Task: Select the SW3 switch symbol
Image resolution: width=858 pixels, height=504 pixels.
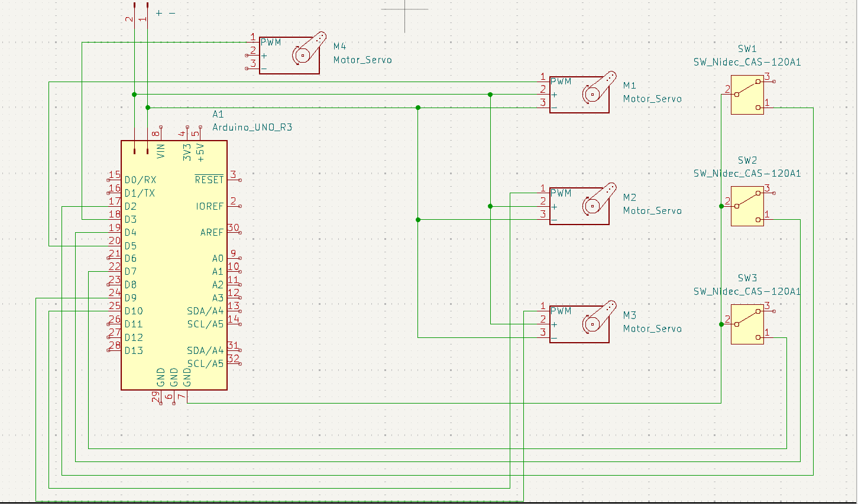Action: click(747, 324)
